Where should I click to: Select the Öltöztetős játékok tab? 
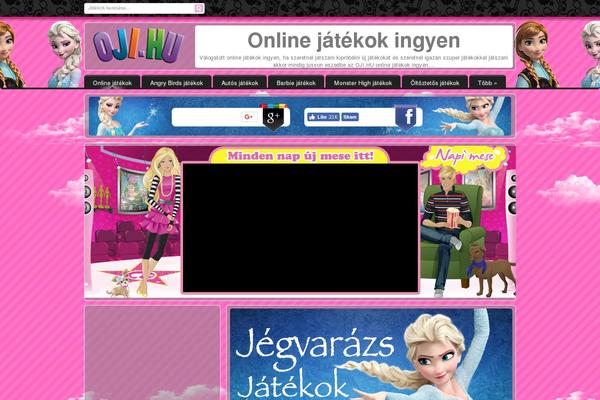pyautogui.click(x=435, y=83)
